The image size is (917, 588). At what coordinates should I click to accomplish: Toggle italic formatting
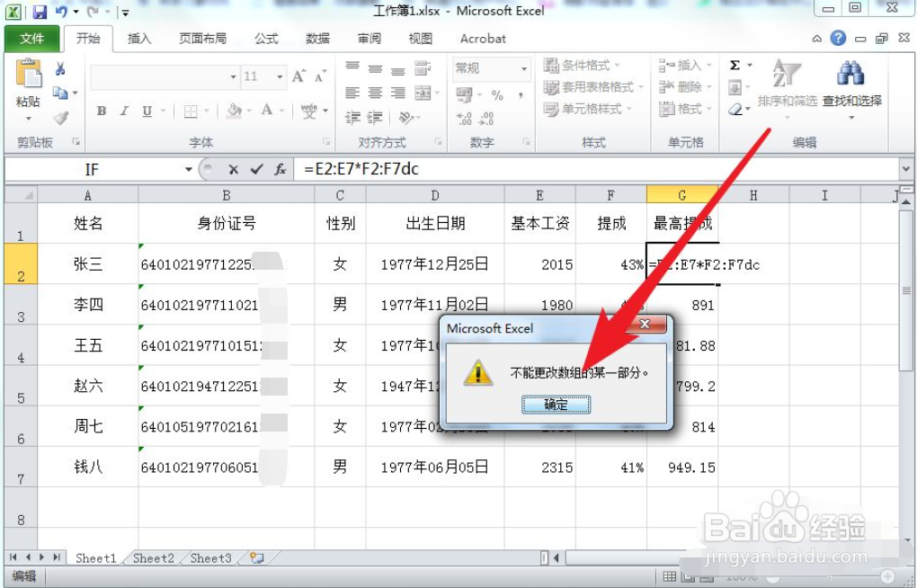click(123, 110)
